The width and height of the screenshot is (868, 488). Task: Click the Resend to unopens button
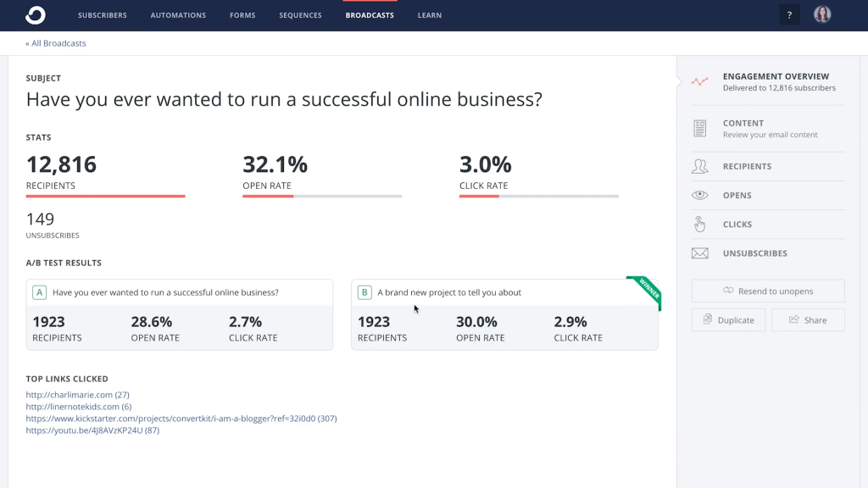768,291
